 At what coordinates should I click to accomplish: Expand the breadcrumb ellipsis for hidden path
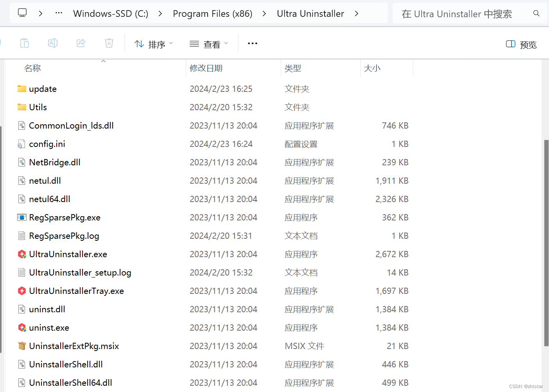59,13
